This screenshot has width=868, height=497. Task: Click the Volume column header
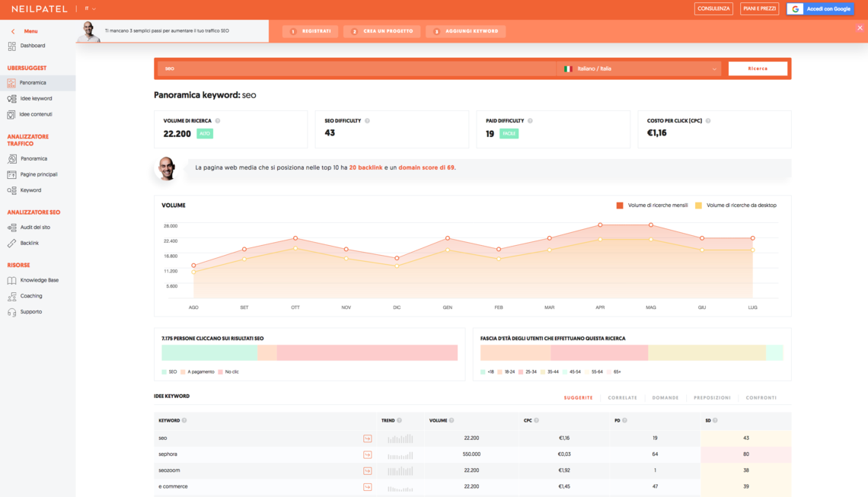point(438,421)
